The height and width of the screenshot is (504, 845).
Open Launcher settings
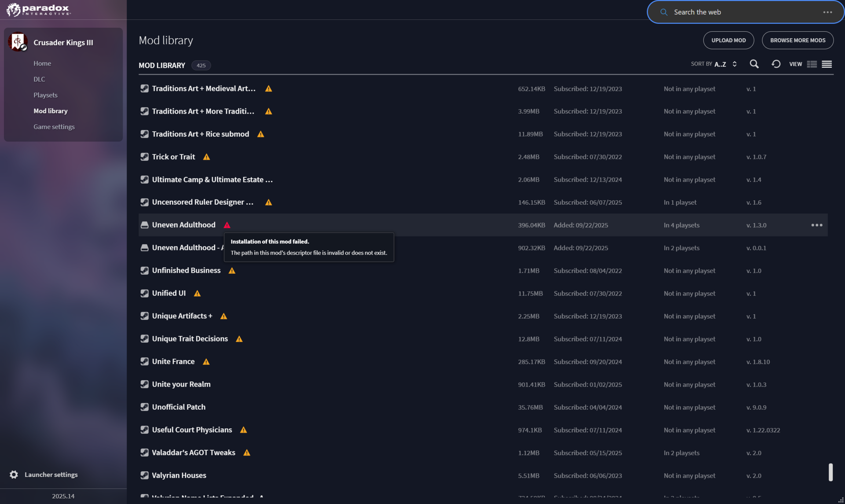(x=51, y=475)
